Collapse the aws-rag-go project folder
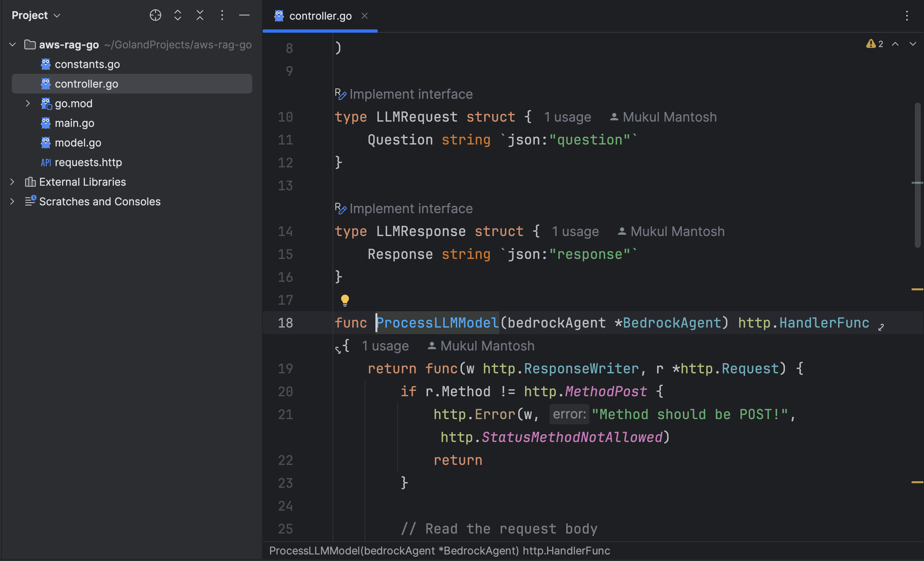The height and width of the screenshot is (561, 924). pyautogui.click(x=12, y=45)
